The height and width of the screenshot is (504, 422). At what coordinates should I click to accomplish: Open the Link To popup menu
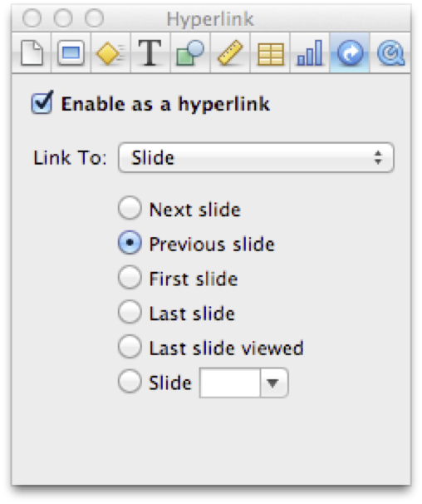(x=256, y=157)
